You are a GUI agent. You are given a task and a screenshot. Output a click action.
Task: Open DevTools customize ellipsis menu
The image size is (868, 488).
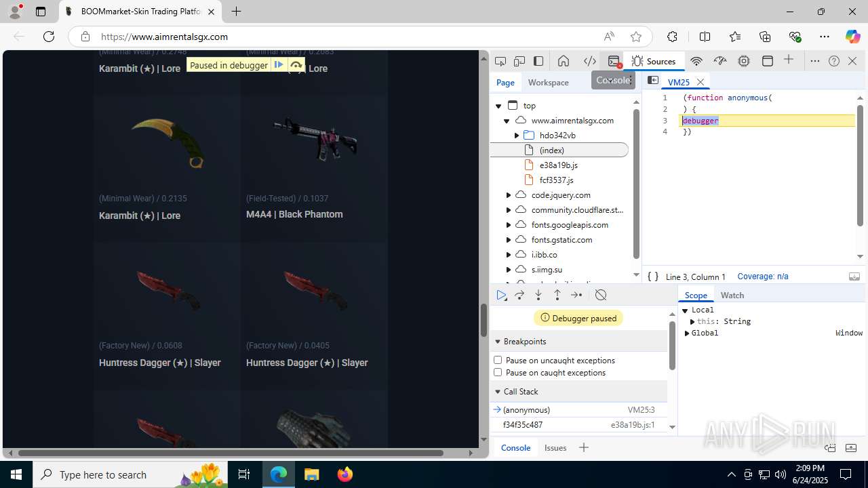(815, 61)
